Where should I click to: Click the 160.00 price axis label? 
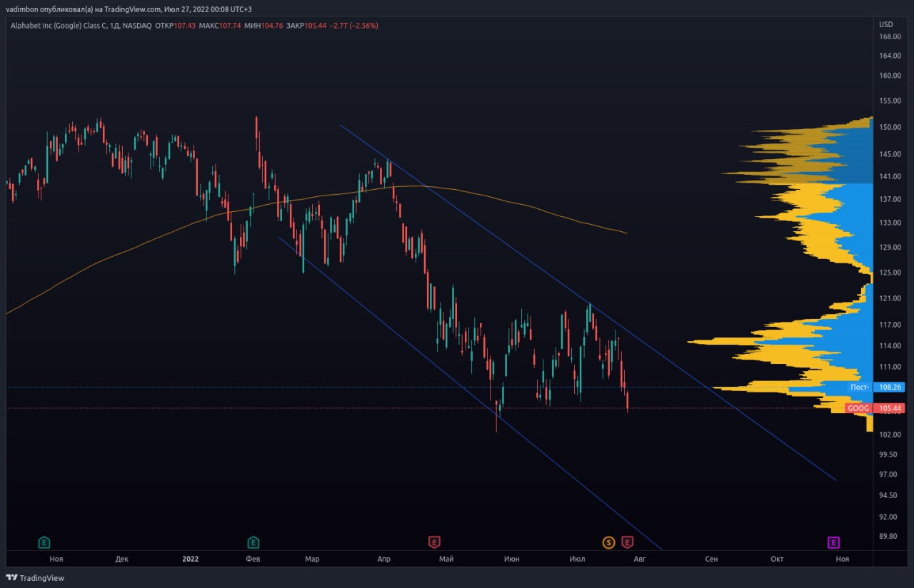point(890,76)
